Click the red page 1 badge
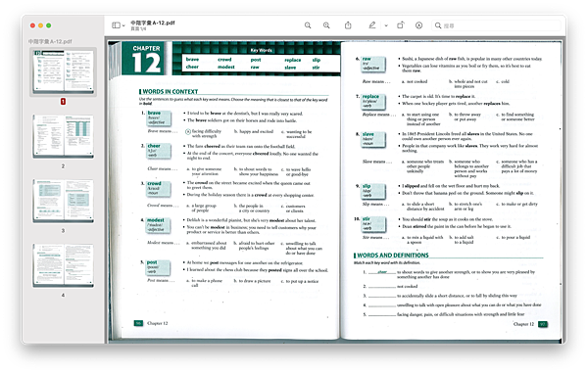Screen dimensions: 588x373 63,102
